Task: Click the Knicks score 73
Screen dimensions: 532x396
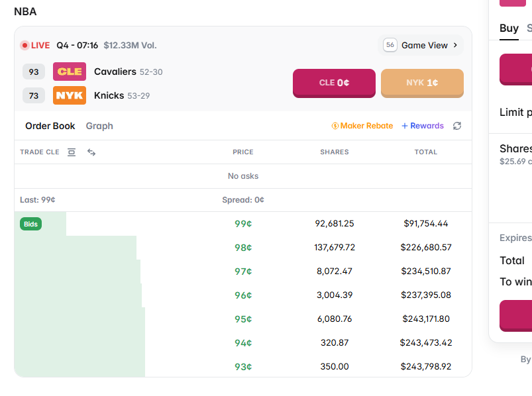Action: pyautogui.click(x=34, y=95)
